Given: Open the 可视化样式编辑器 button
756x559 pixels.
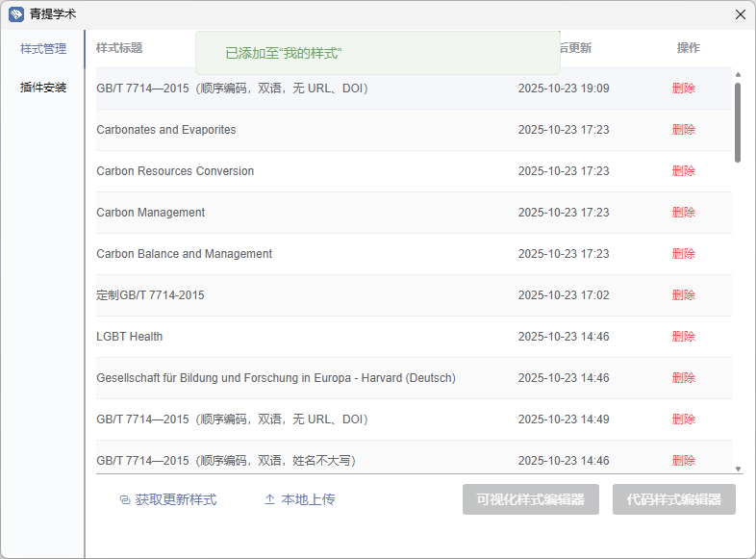Looking at the screenshot, I should click(530, 499).
